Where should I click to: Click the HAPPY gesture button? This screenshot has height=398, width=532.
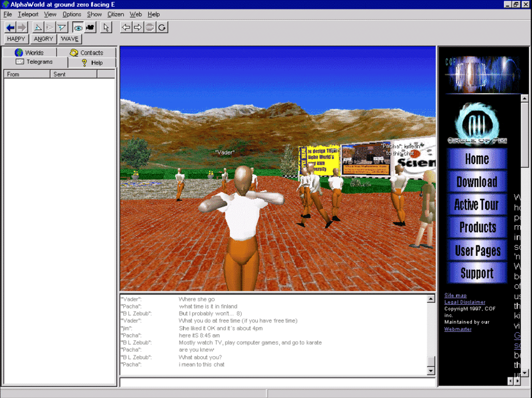click(x=16, y=39)
